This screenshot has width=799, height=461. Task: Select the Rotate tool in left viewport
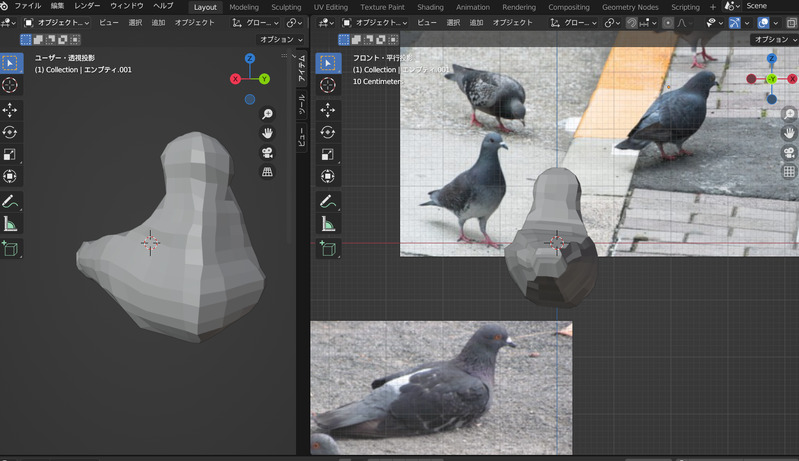click(x=10, y=131)
